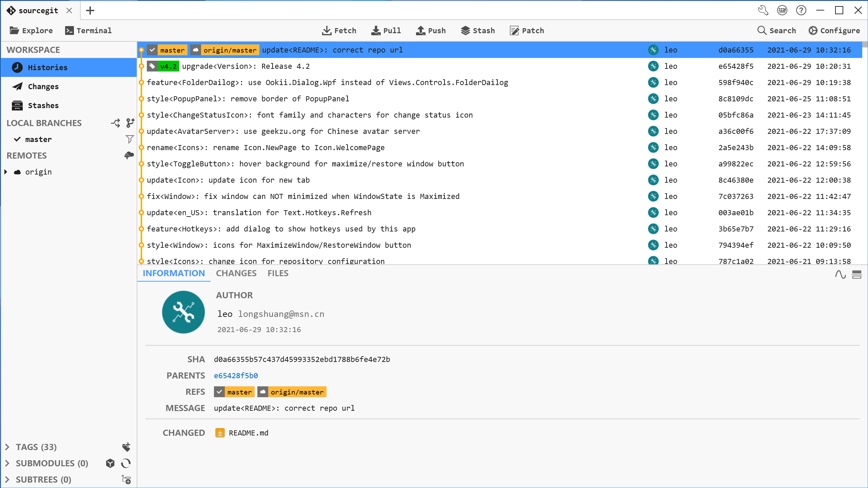Show hotkeys keyboard icon in title bar
868x488 pixels.
[782, 10]
